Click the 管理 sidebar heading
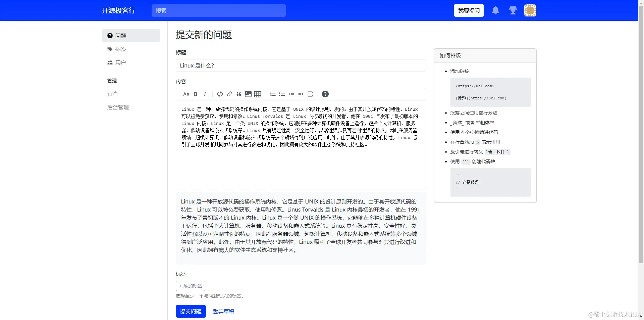 pyautogui.click(x=112, y=81)
